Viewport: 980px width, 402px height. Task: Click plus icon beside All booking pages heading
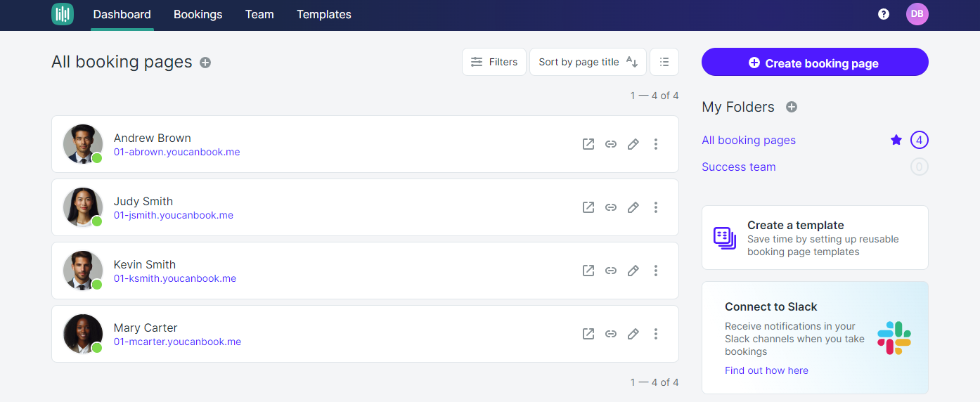205,63
